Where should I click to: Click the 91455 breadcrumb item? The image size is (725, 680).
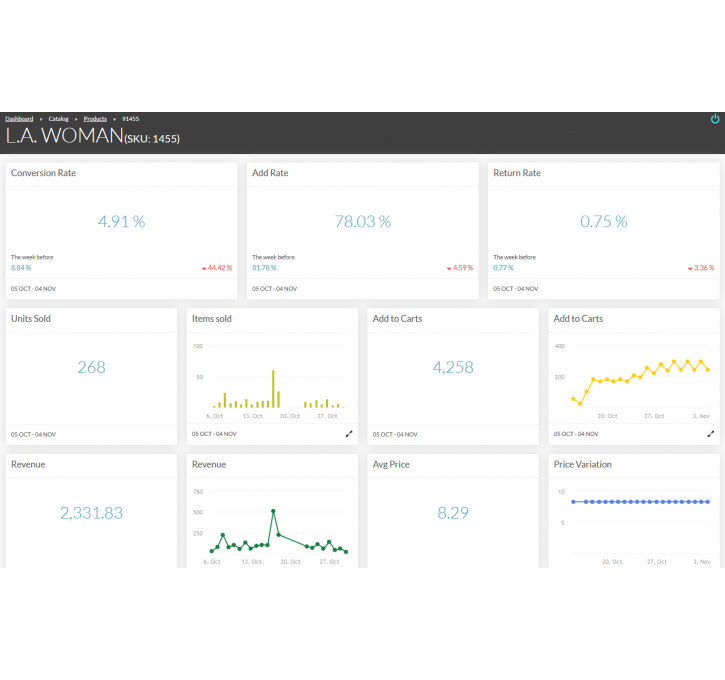coord(130,119)
